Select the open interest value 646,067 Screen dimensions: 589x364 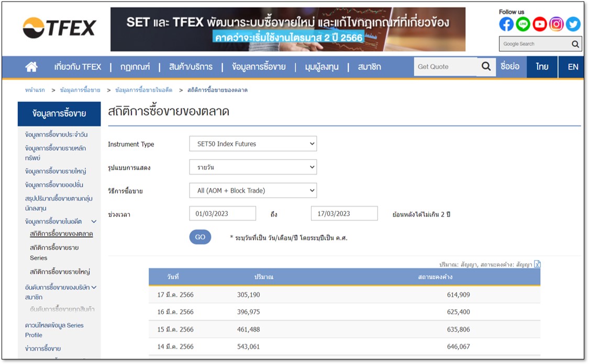coord(458,347)
